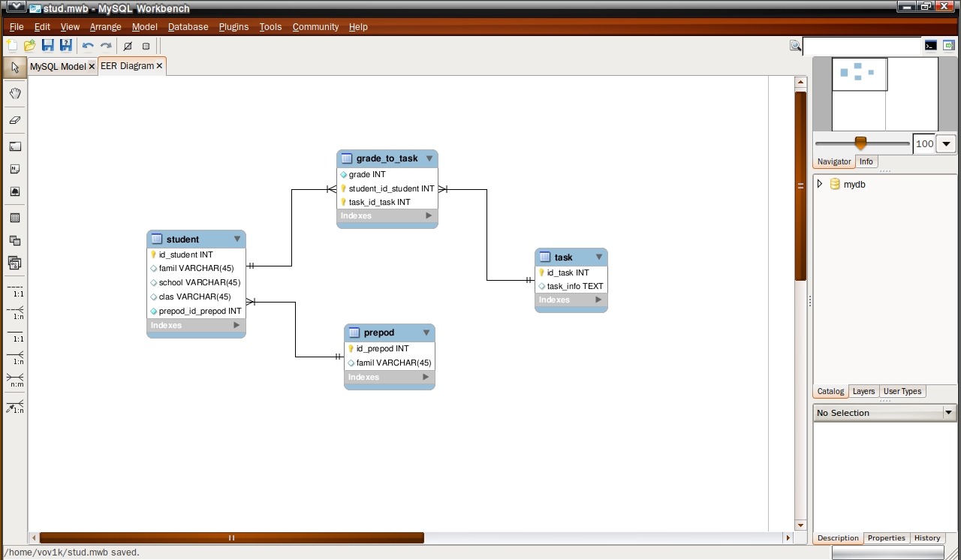
Task: Open the No Selection dropdown
Action: coord(949,413)
